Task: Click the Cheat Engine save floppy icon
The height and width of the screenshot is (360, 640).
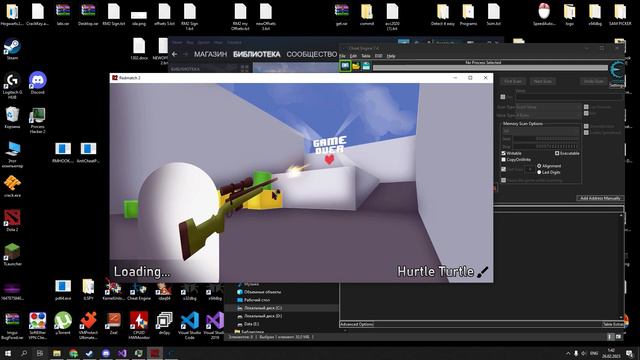Action: click(366, 66)
